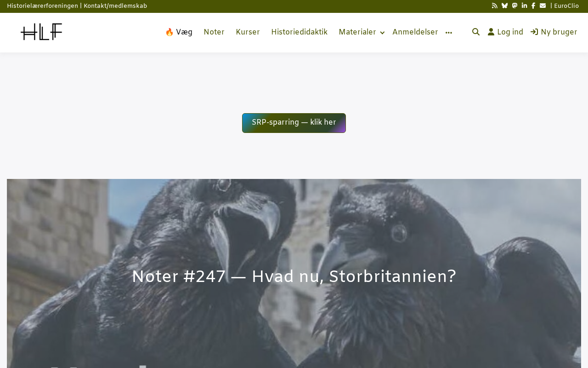Open the RSS feed icon
588x368 pixels.
point(495,6)
